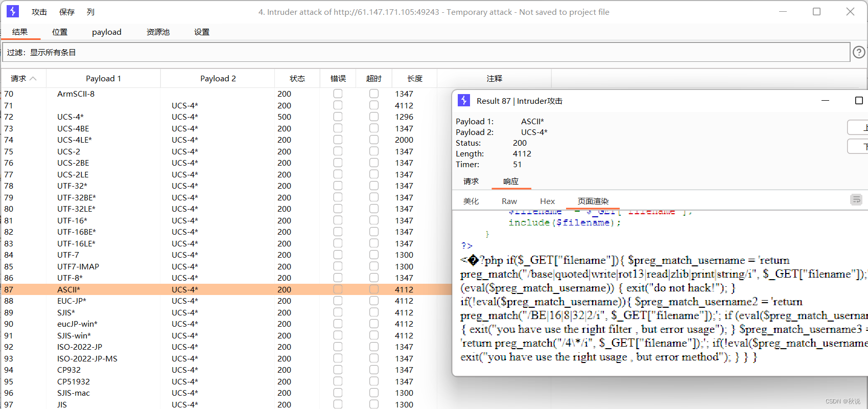The width and height of the screenshot is (868, 409).
Task: Toggle the word wrap icon in response panel
Action: pos(856,200)
